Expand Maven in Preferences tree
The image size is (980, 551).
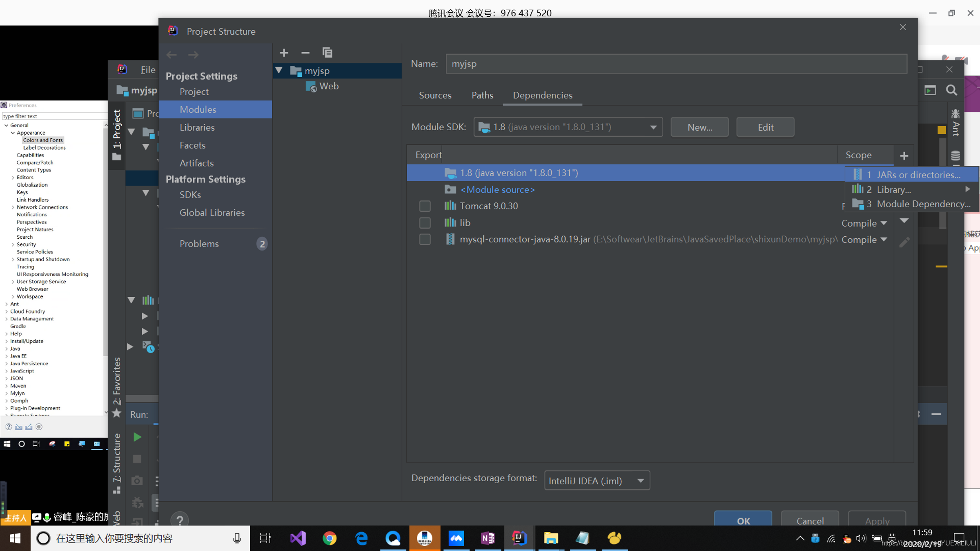[x=7, y=386]
